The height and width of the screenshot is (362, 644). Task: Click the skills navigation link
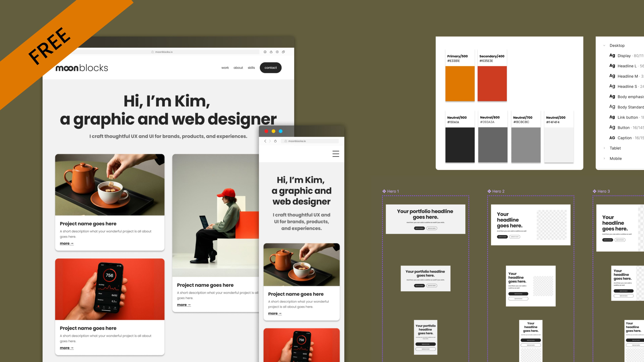251,68
